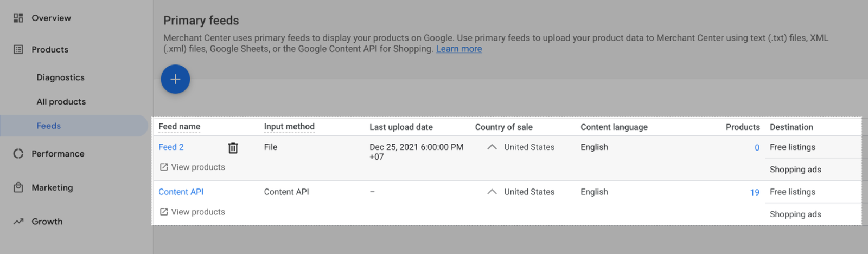Open the Feed 2 link
This screenshot has width=868, height=254.
[x=171, y=147]
